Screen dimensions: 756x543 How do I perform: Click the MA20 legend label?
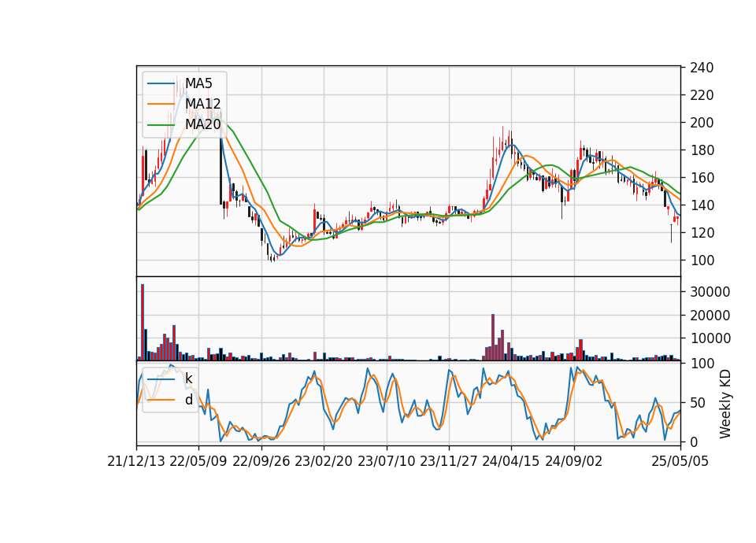coord(203,124)
